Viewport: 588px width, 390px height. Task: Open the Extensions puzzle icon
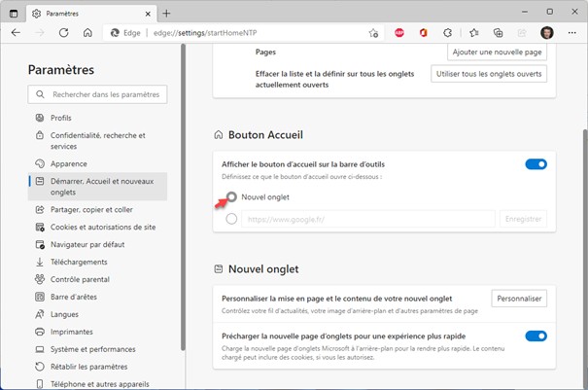point(447,33)
